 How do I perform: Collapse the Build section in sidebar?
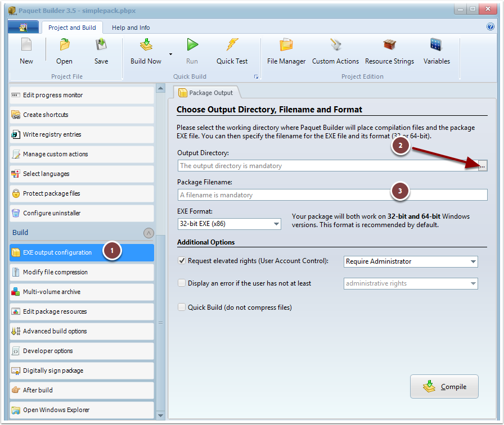click(148, 233)
